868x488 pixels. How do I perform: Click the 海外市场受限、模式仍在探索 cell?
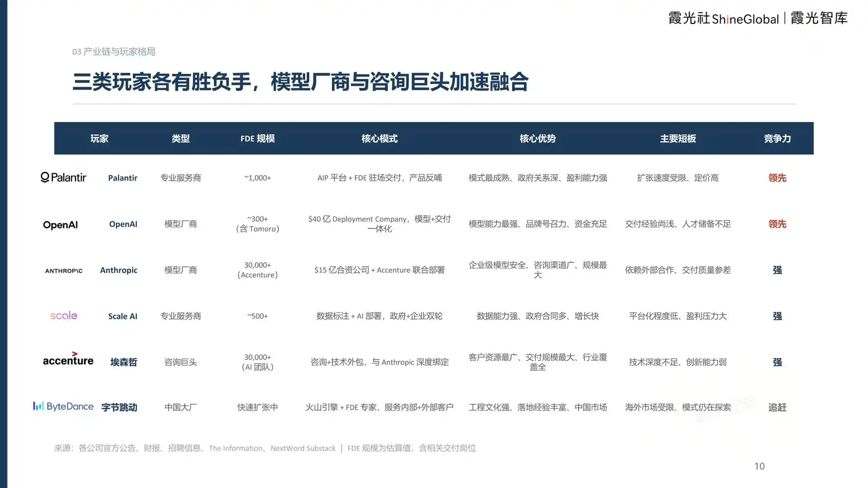(678, 407)
